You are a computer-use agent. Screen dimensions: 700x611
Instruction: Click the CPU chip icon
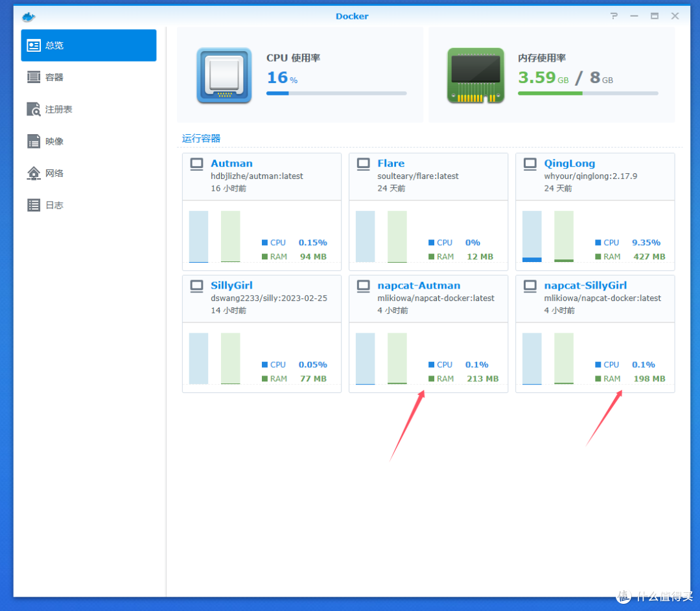(x=224, y=75)
